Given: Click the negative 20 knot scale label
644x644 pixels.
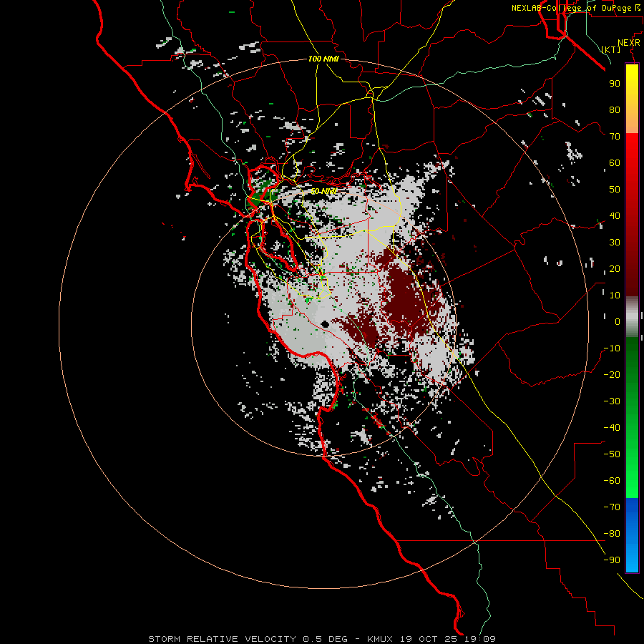Looking at the screenshot, I should [612, 374].
